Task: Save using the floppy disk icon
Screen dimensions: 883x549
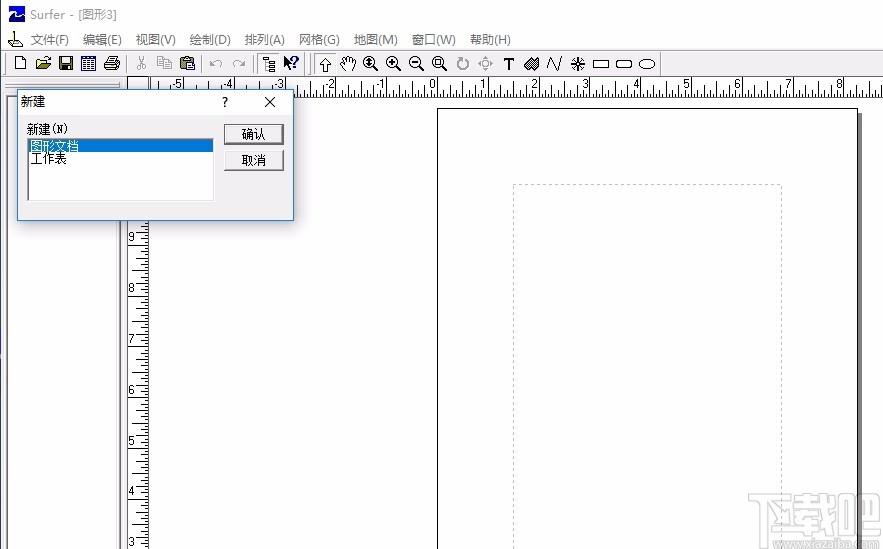Action: pos(66,63)
